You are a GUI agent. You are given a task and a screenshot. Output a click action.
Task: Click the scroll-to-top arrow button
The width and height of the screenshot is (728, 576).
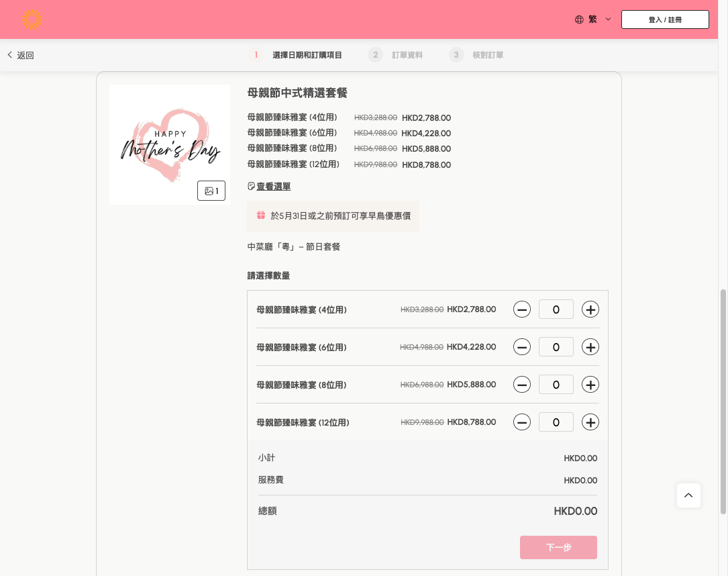688,495
